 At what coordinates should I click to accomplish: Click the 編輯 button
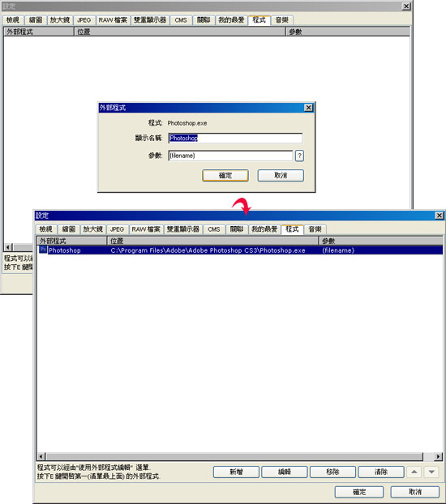285,472
